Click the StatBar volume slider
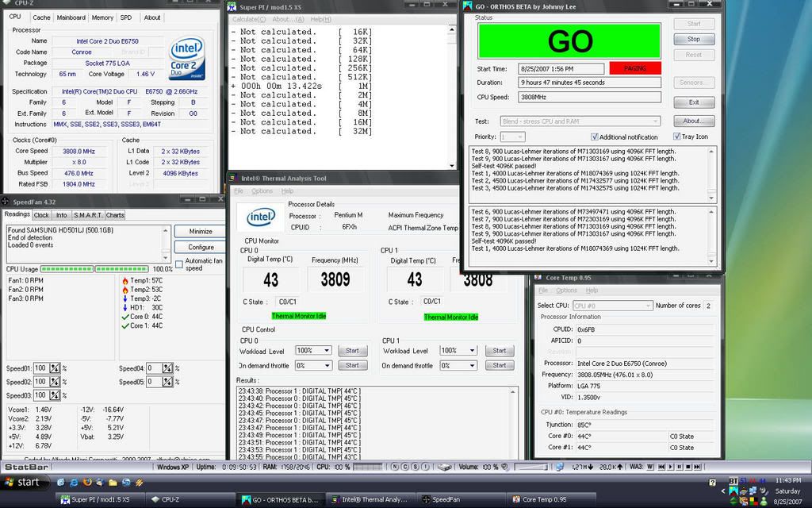Screen dimensions: 812x508 pos(530,467)
